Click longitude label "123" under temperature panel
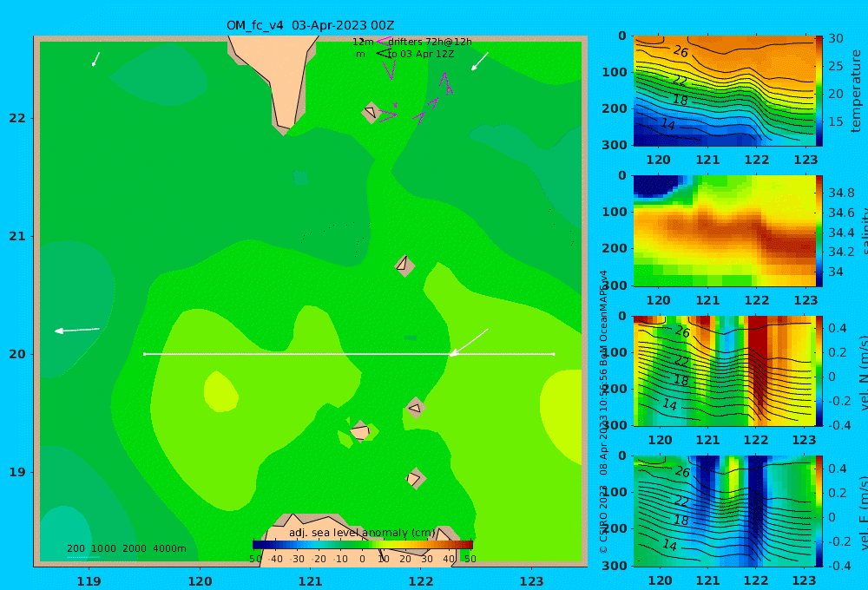Viewport: 868px width, 590px height. pyautogui.click(x=806, y=160)
